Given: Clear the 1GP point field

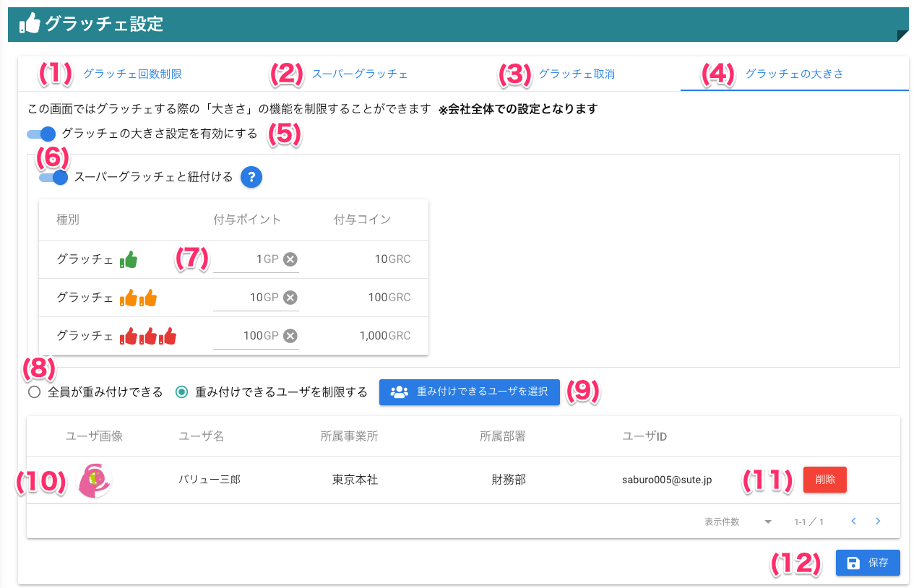Looking at the screenshot, I should click(290, 259).
